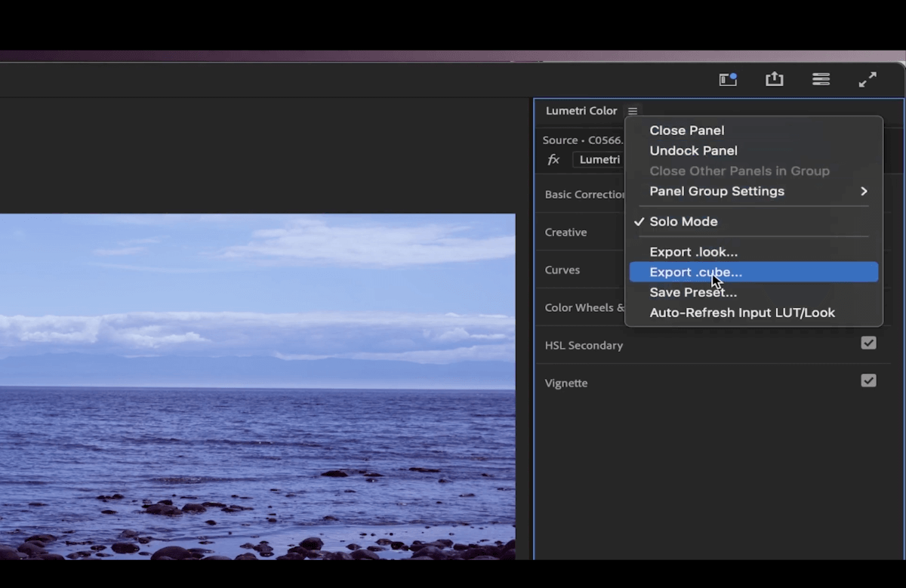This screenshot has width=906, height=588.
Task: Select Close Panel from menu
Action: pos(687,131)
